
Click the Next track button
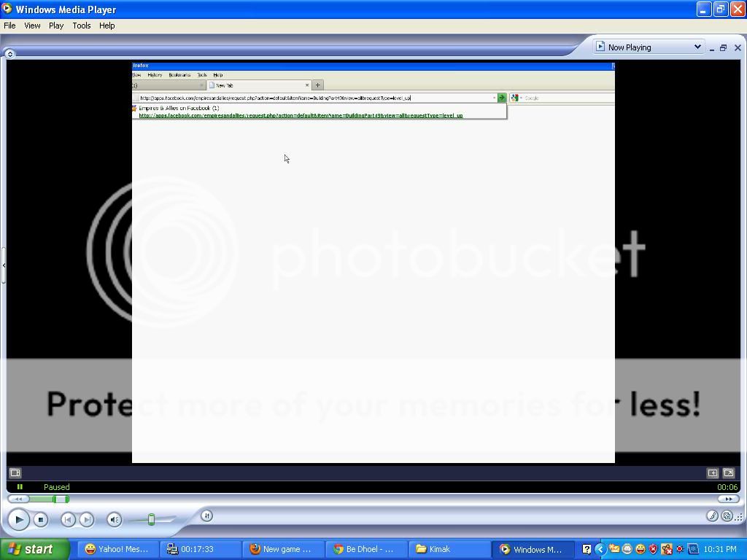click(x=87, y=519)
